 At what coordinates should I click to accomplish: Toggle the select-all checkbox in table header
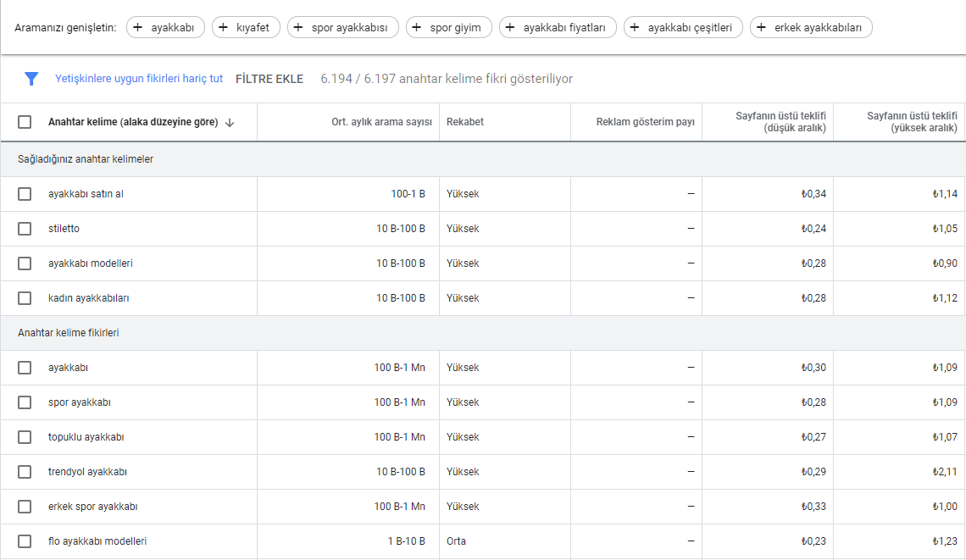click(x=25, y=122)
